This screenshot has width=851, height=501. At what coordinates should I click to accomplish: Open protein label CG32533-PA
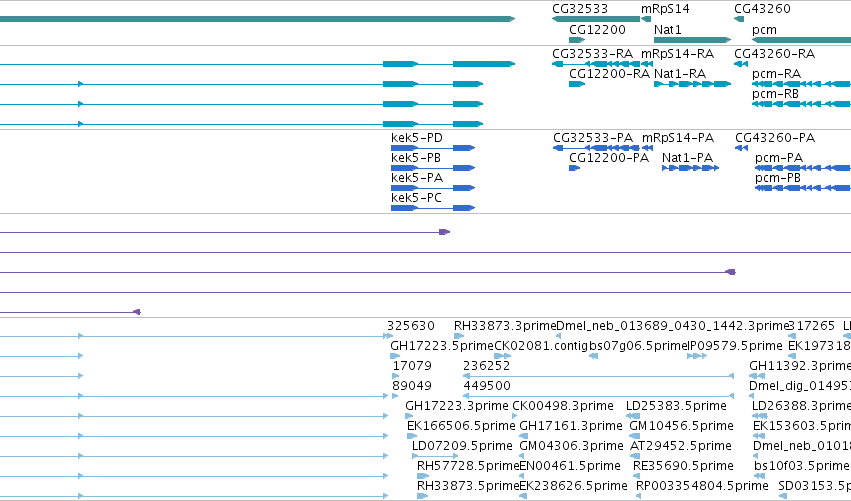(593, 138)
